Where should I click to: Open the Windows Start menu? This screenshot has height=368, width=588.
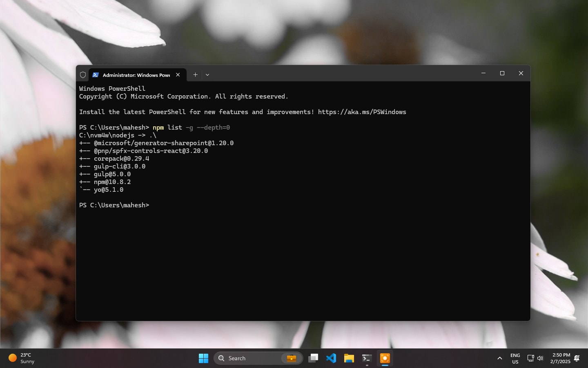tap(203, 358)
